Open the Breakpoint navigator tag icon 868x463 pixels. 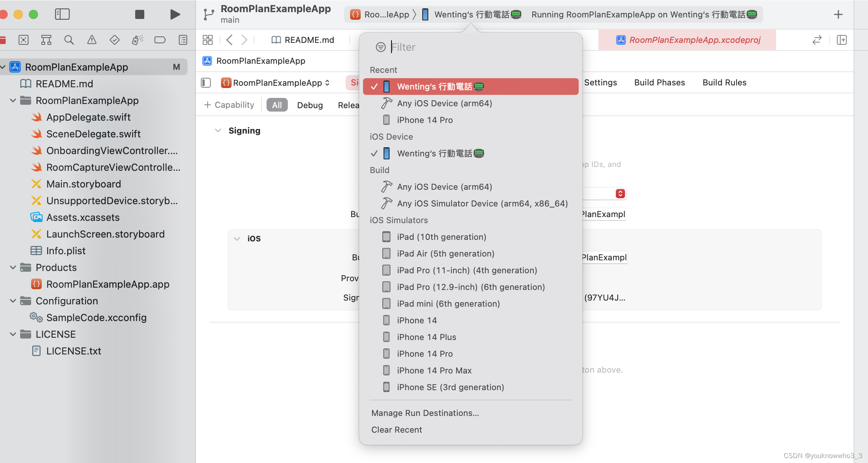pos(160,39)
